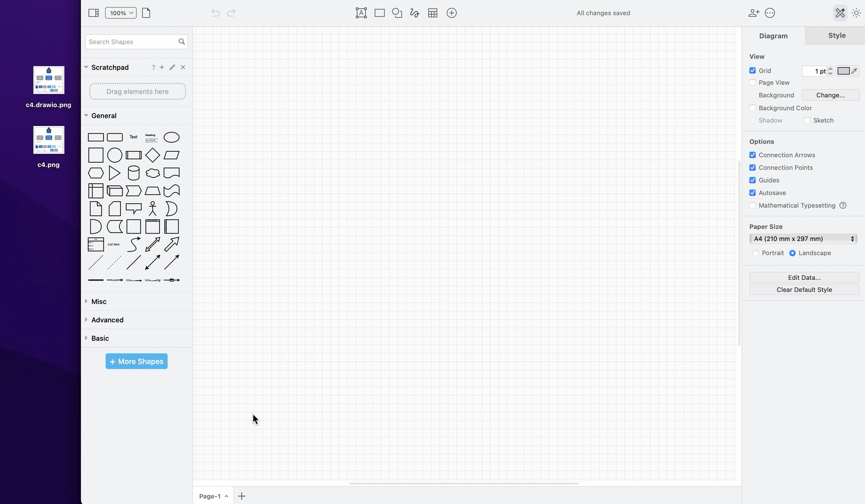Check the Sketch option
The width and height of the screenshot is (865, 504).
807,120
